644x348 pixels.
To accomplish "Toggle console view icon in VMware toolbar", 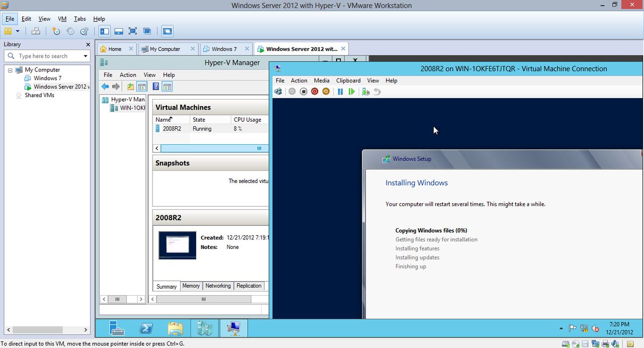I will pos(168,31).
